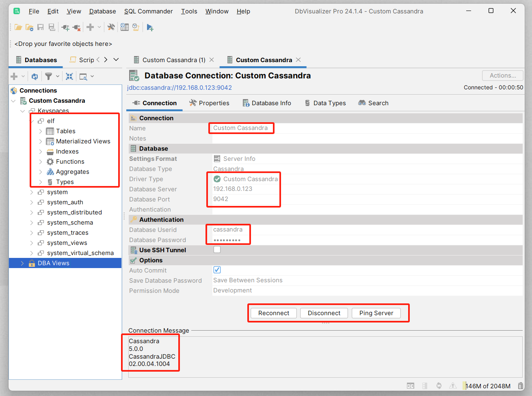Image resolution: width=532 pixels, height=396 pixels.
Task: Open the Tools menu
Action: [189, 11]
